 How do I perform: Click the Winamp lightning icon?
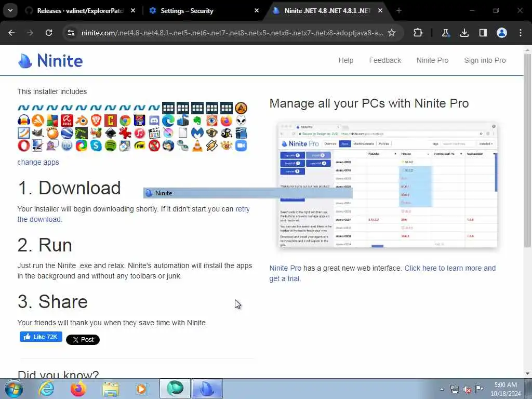pos(212,145)
